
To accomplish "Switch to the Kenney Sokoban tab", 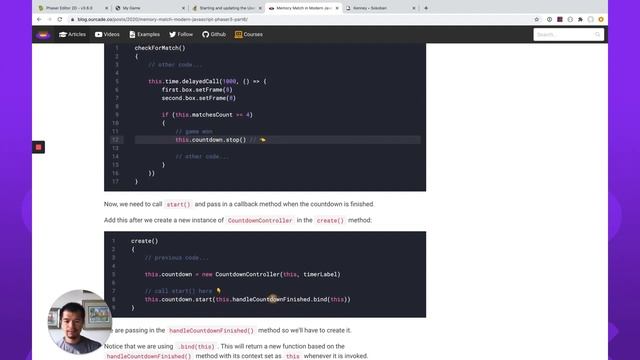I will (380, 8).
